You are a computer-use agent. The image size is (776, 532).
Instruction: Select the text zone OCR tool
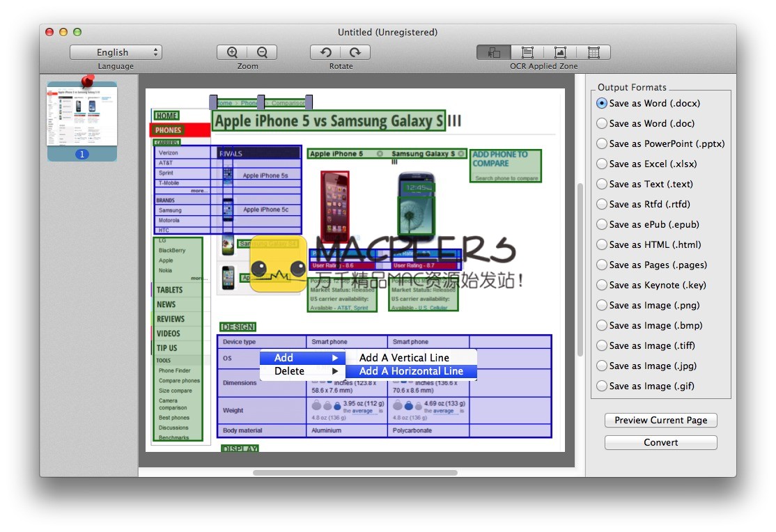(x=527, y=52)
